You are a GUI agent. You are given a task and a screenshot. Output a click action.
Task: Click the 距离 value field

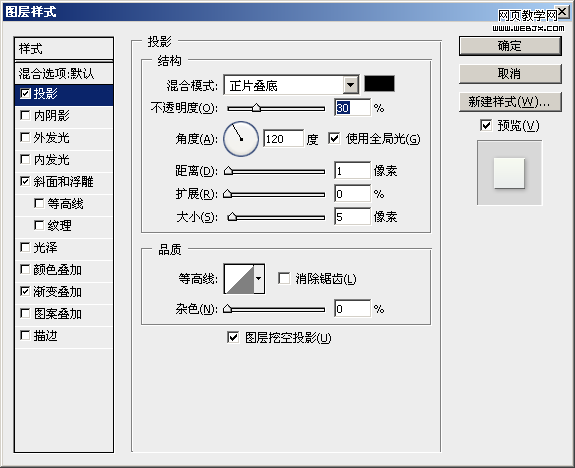pyautogui.click(x=352, y=171)
